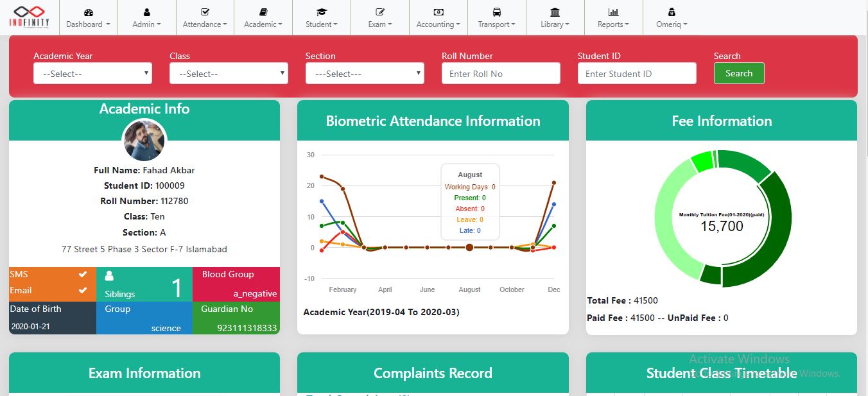Screen dimensions: 868x396
Task: Open the Class select dropdown
Action: [229, 74]
